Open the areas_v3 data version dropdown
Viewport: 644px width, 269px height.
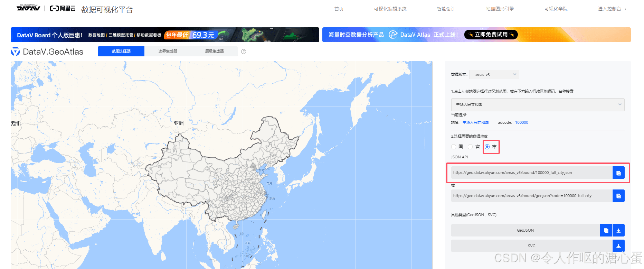tap(494, 75)
